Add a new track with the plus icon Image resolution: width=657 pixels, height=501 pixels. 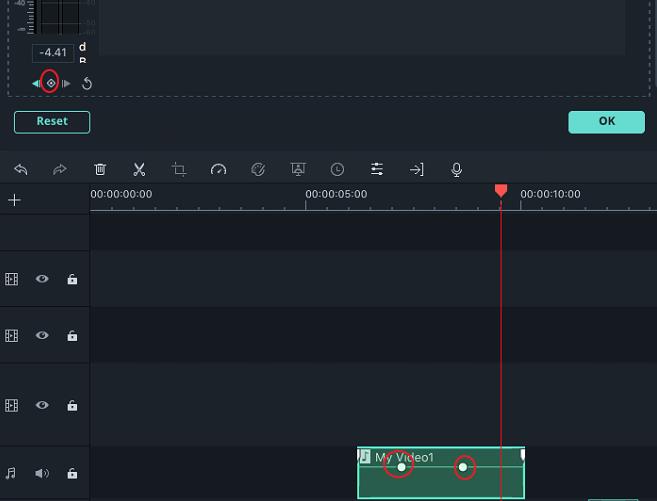(x=14, y=200)
